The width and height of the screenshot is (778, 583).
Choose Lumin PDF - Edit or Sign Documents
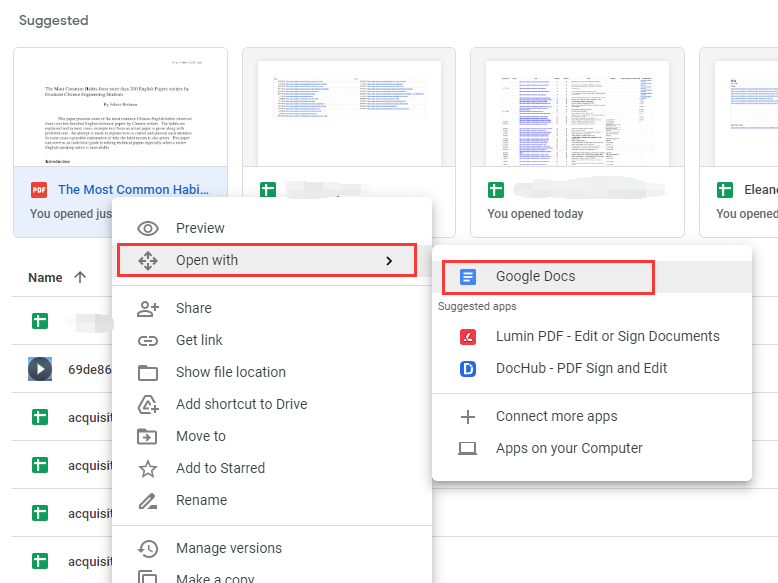(592, 337)
